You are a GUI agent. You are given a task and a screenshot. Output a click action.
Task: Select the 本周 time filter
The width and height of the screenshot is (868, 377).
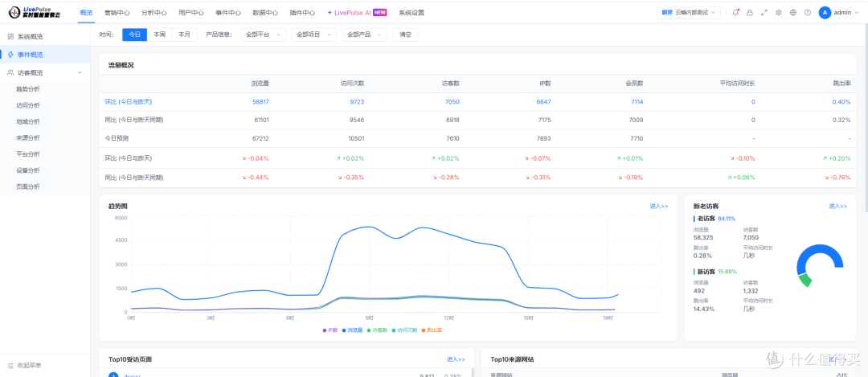pyautogui.click(x=159, y=35)
